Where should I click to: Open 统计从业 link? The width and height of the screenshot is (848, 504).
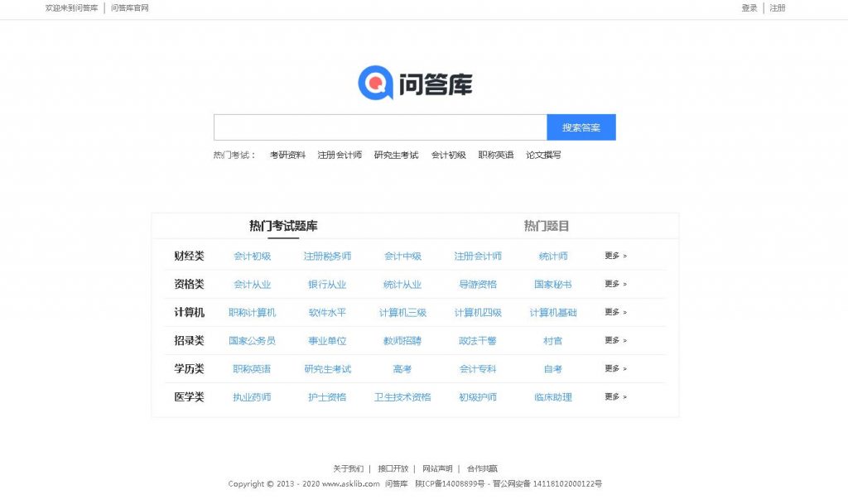402,284
